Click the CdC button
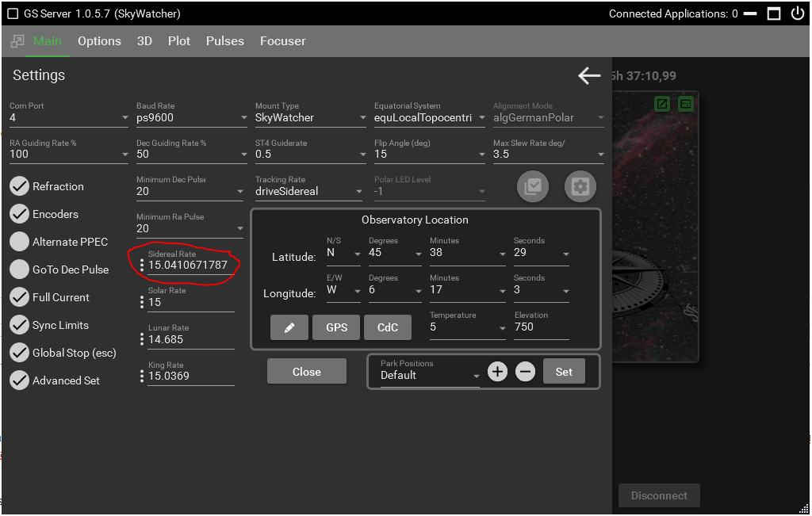Viewport: 812px width, 516px height. (x=387, y=327)
